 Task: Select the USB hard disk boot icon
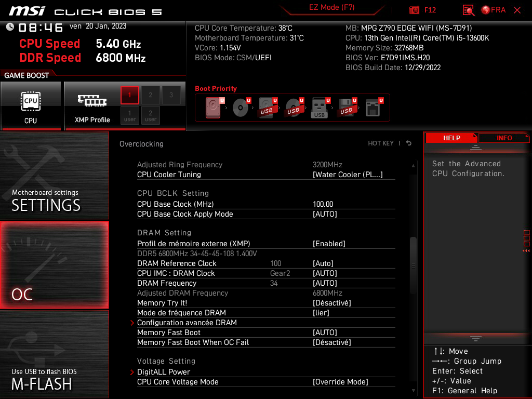pyautogui.click(x=268, y=108)
